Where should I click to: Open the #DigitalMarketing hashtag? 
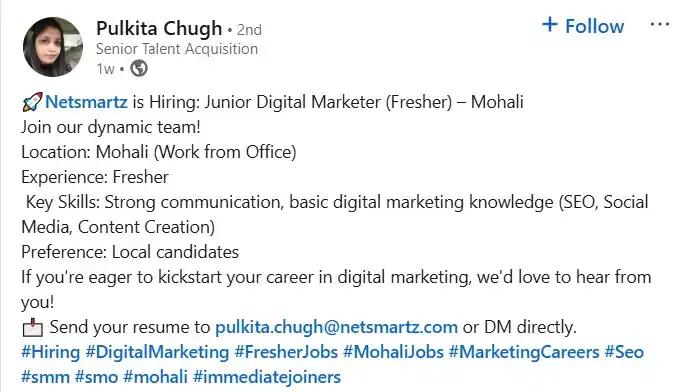(157, 352)
